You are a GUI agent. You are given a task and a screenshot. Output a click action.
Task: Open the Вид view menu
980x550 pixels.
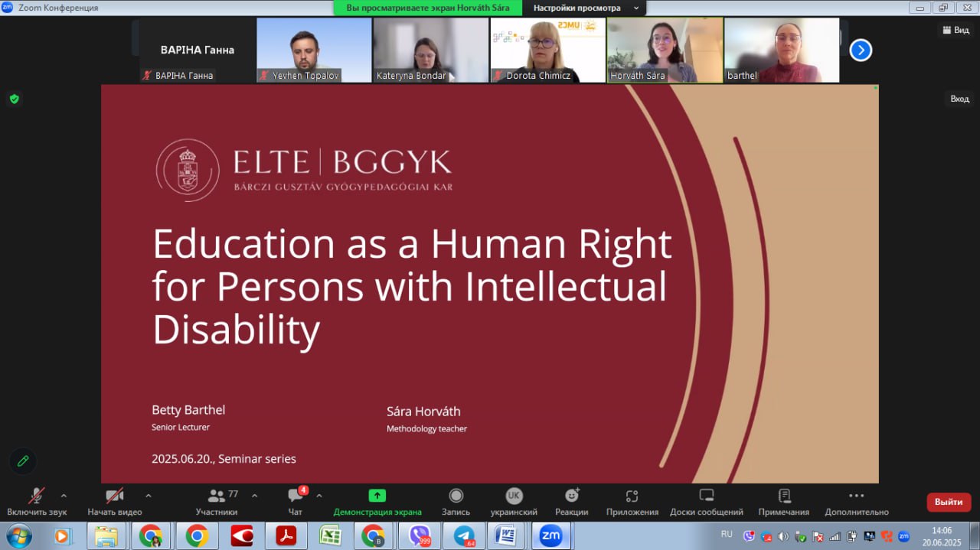[955, 30]
